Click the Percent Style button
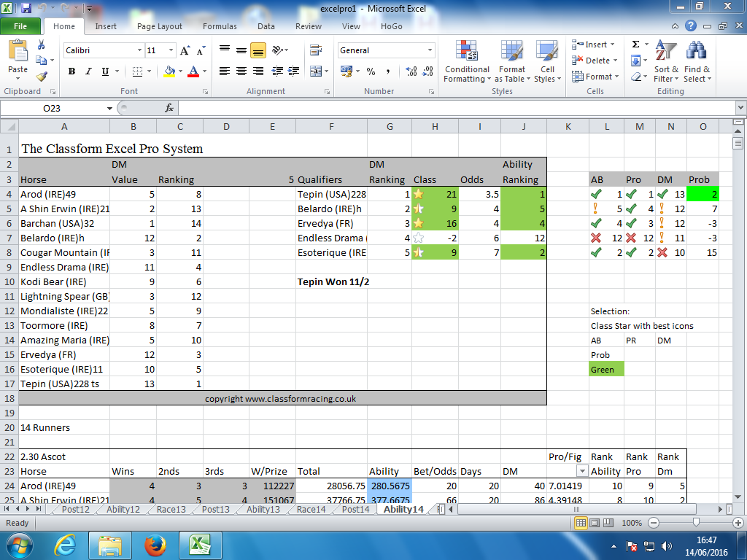 pyautogui.click(x=371, y=71)
